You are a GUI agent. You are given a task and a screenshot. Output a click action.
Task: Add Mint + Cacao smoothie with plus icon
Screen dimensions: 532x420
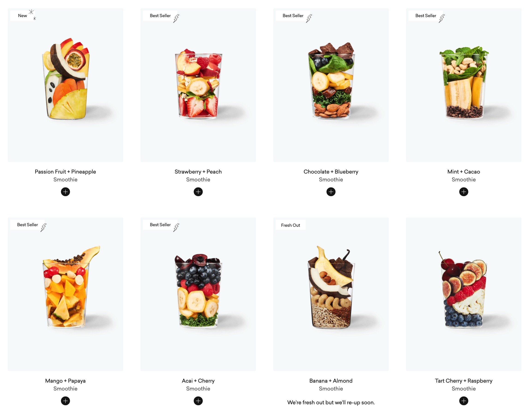[464, 192]
